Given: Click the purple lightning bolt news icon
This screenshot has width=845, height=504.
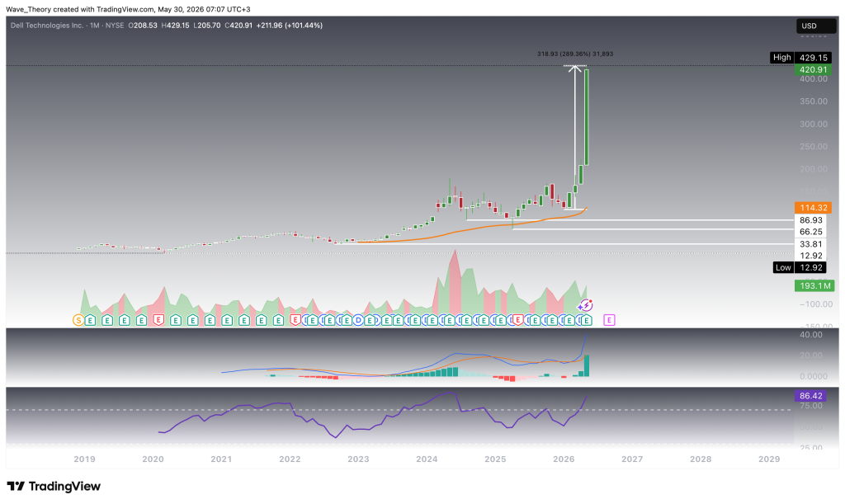Looking at the screenshot, I should pos(585,306).
